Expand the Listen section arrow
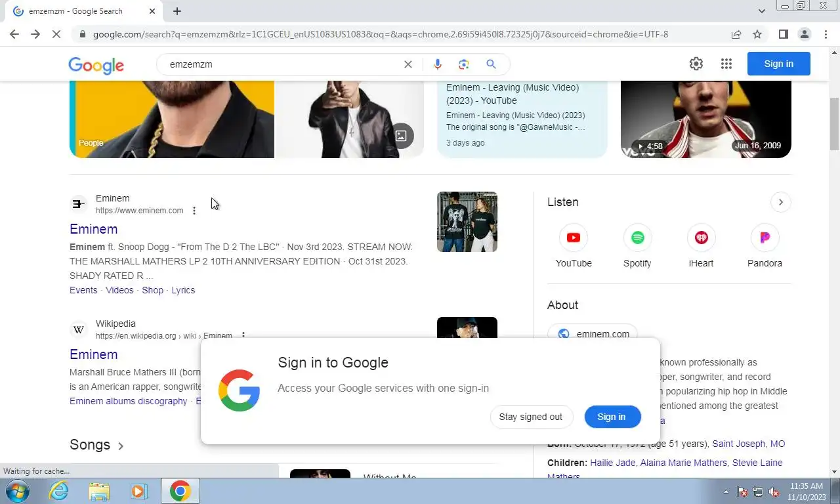This screenshot has width=840, height=504. tap(780, 202)
